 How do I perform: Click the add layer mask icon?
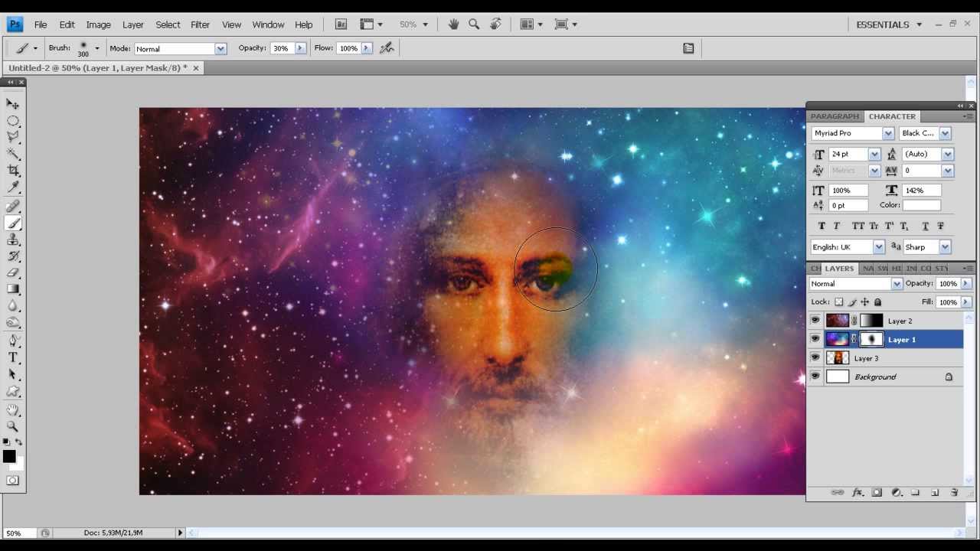877,493
